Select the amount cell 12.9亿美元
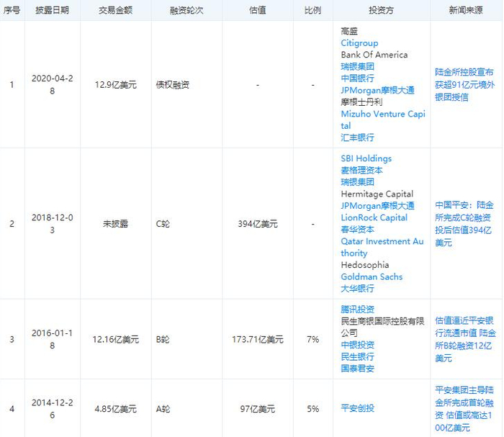 click(116, 85)
